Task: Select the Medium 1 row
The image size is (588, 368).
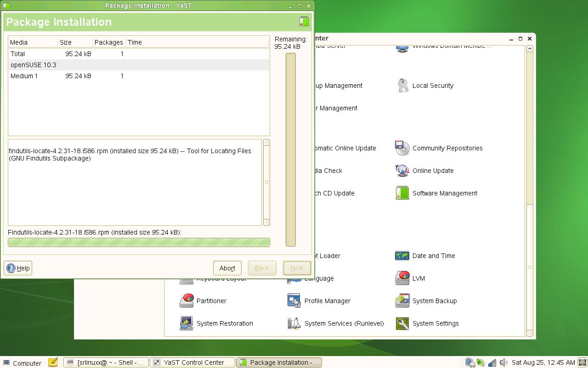Action: 139,76
